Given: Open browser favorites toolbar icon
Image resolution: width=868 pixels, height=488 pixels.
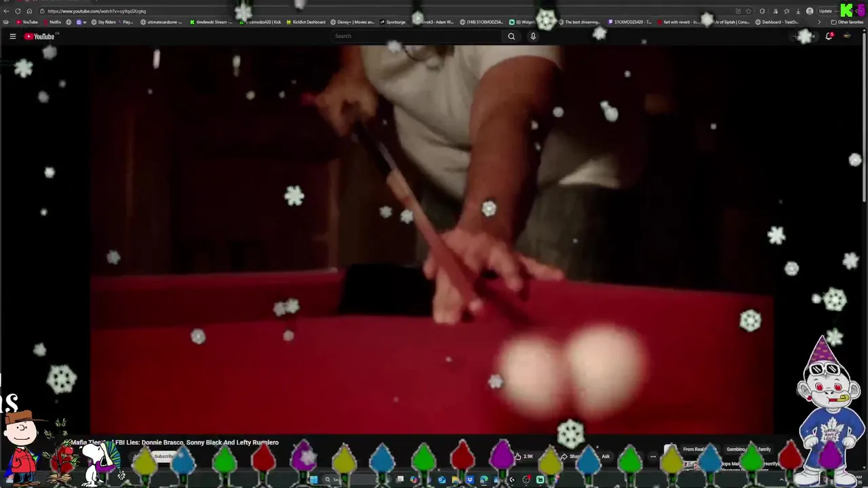Looking at the screenshot, I should [787, 11].
